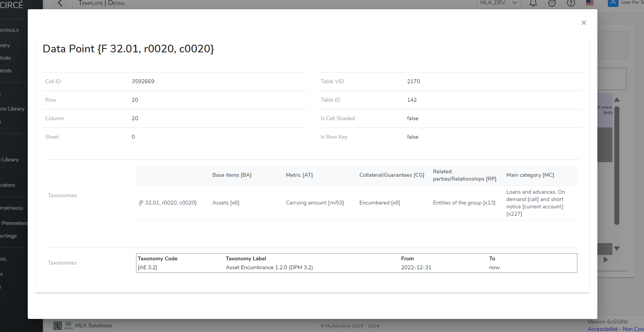Select the [AE 3.2] taxonomy code
This screenshot has height=332, width=644.
click(147, 267)
